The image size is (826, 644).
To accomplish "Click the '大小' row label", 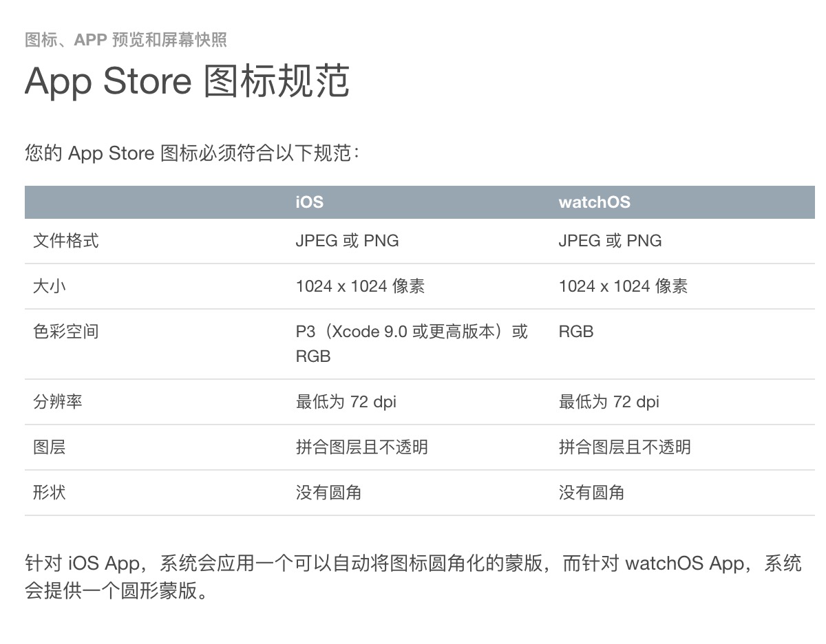I will [50, 286].
